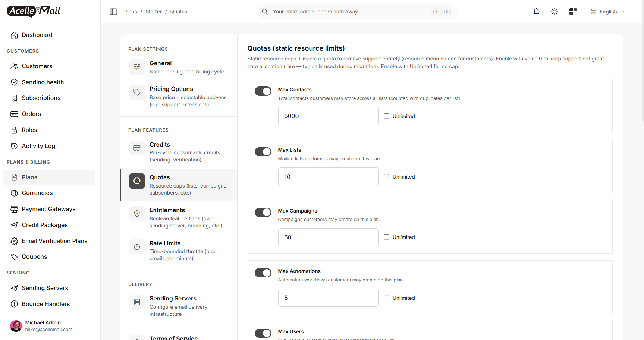
Task: Click the Plans breadcrumb link
Action: [131, 12]
